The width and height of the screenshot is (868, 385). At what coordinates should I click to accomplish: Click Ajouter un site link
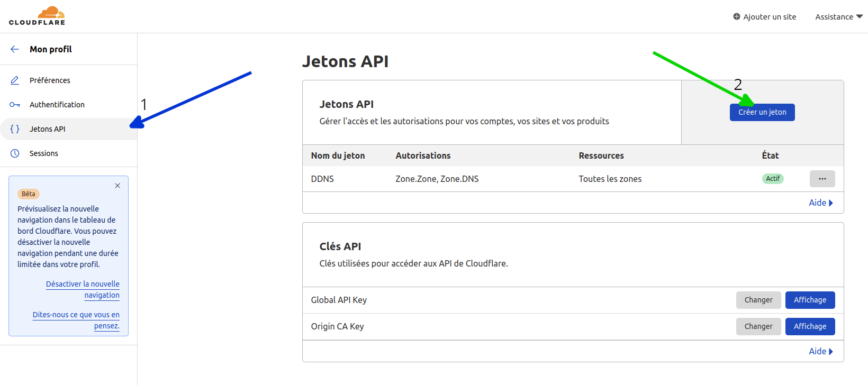click(769, 17)
